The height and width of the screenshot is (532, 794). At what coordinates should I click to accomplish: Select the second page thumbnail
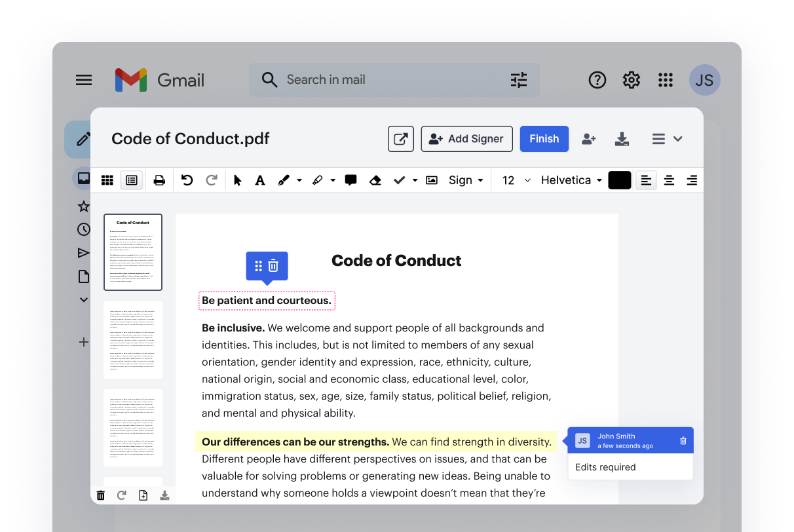[x=133, y=339]
